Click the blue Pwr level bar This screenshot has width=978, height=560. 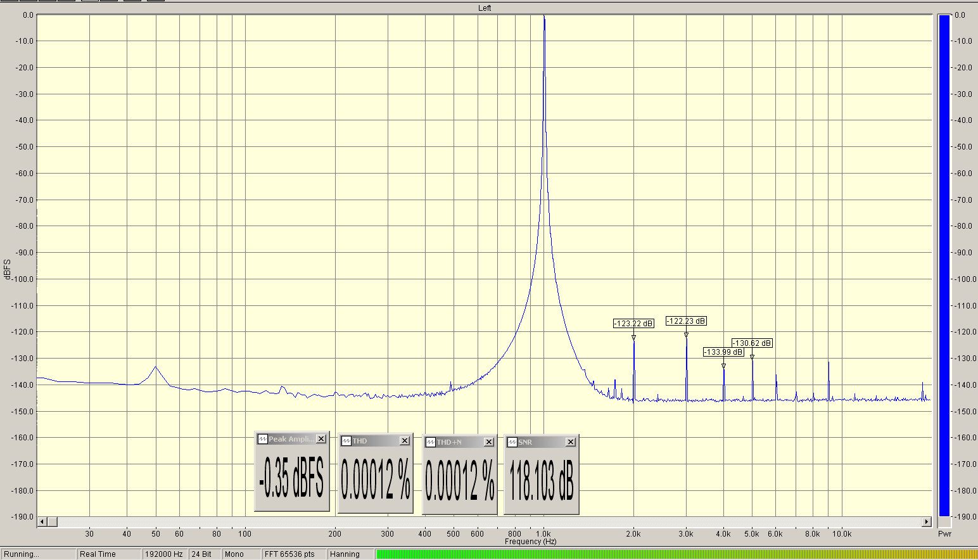point(944,265)
